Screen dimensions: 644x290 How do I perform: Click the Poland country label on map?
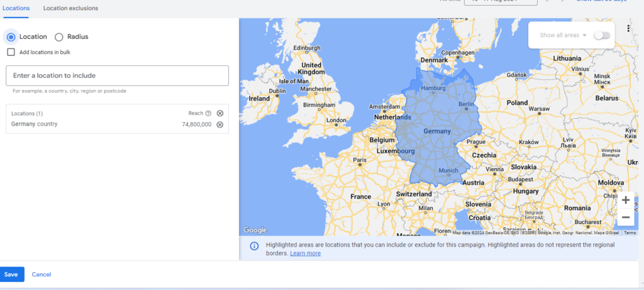pos(517,103)
